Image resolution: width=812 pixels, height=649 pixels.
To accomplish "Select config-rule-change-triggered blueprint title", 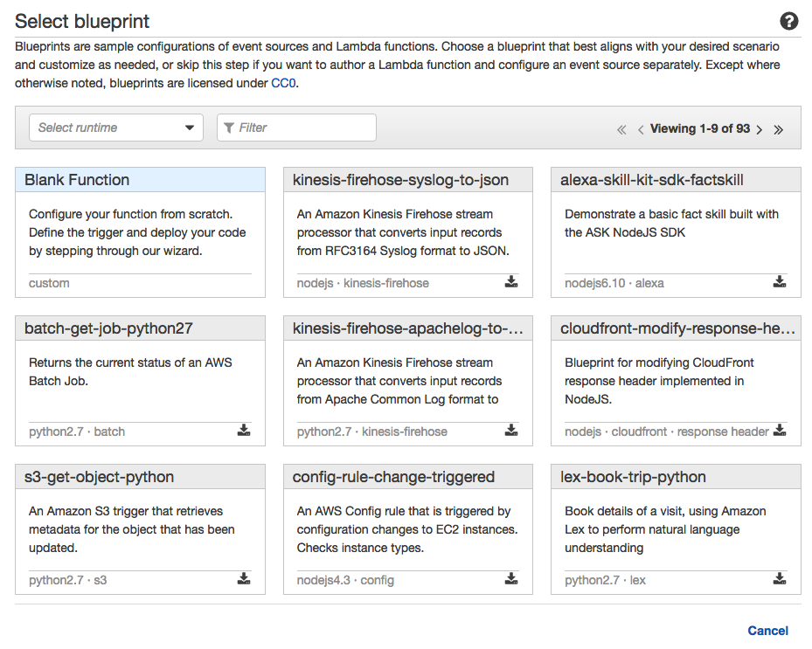I will click(393, 477).
